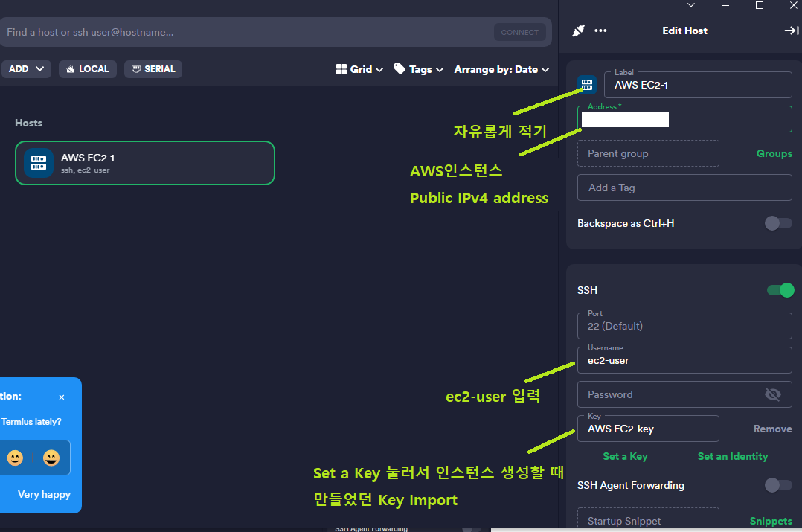Image resolution: width=802 pixels, height=532 pixels.
Task: Click the Key field AWS EC2-key
Action: point(648,429)
